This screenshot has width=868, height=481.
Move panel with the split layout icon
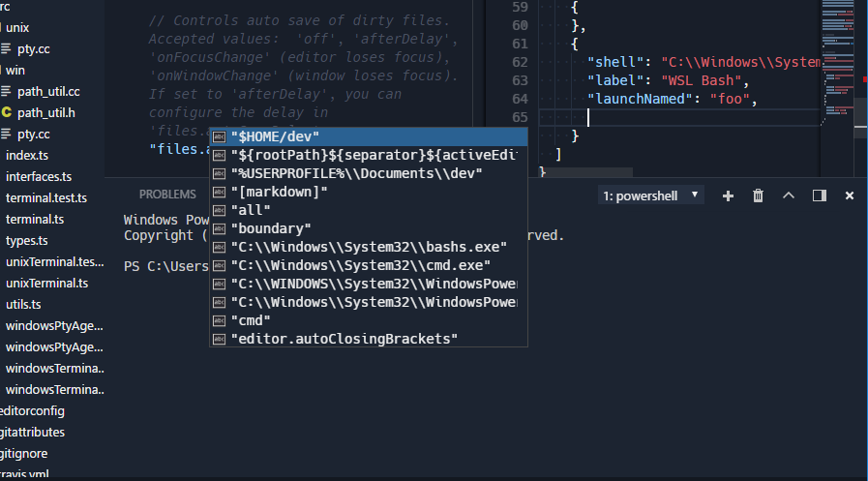[x=820, y=195]
